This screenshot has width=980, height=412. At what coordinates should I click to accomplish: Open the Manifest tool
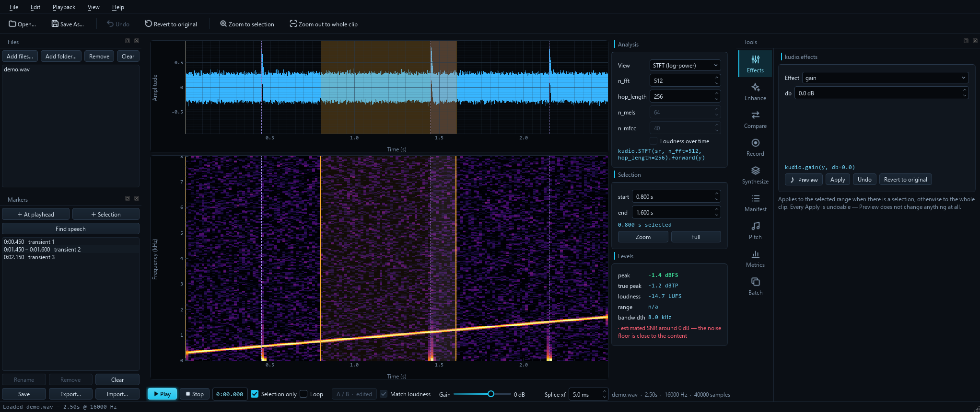pyautogui.click(x=755, y=203)
